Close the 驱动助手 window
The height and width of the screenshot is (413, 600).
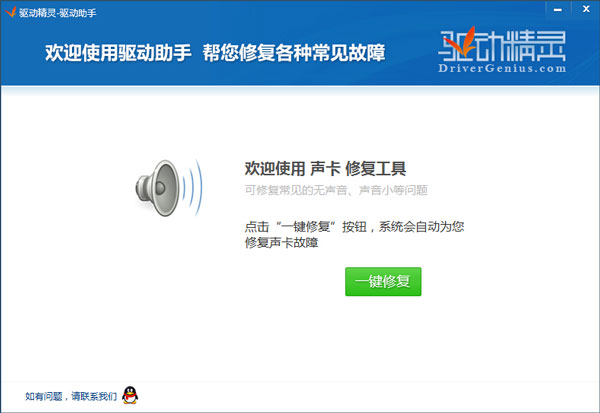click(x=586, y=9)
